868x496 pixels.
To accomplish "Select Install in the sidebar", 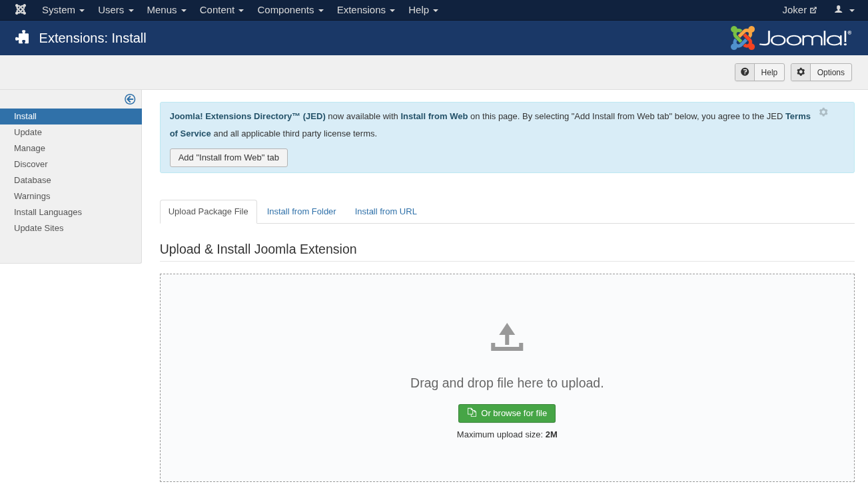I will (71, 117).
